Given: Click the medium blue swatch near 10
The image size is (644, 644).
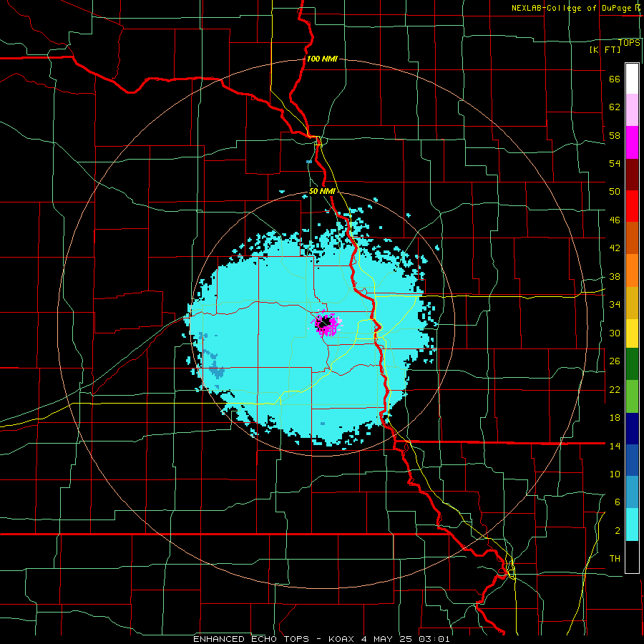Looking at the screenshot, I should click(632, 460).
